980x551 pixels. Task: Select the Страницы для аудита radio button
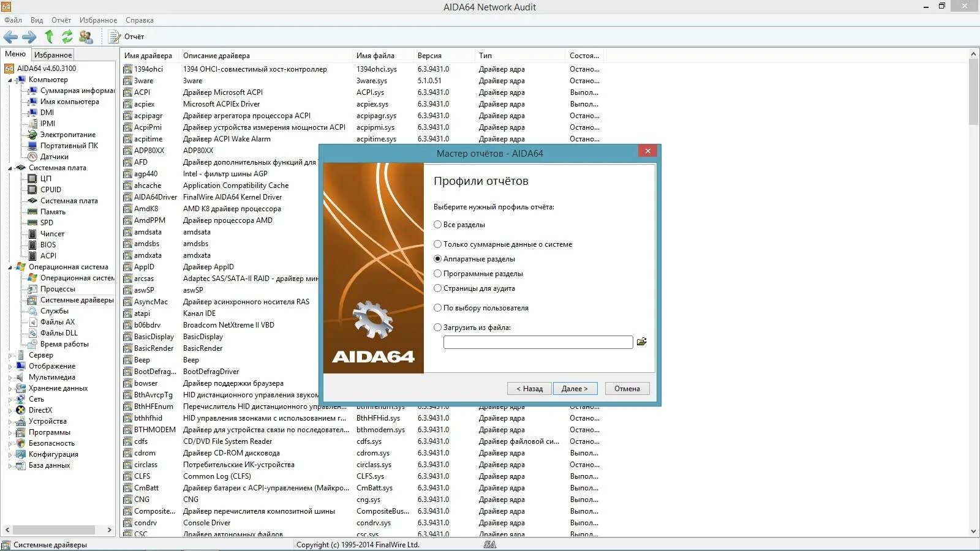(437, 288)
